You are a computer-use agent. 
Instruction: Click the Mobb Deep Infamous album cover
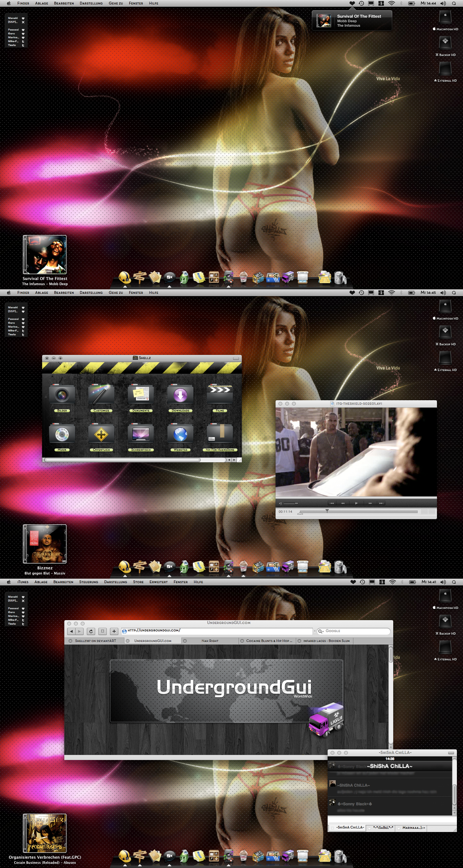tap(44, 254)
